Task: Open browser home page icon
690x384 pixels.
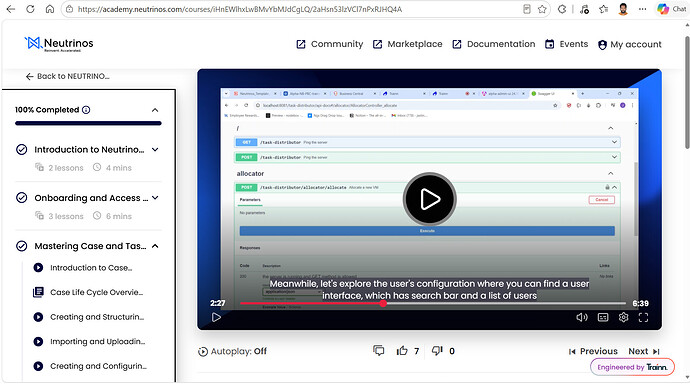Action: [50, 9]
